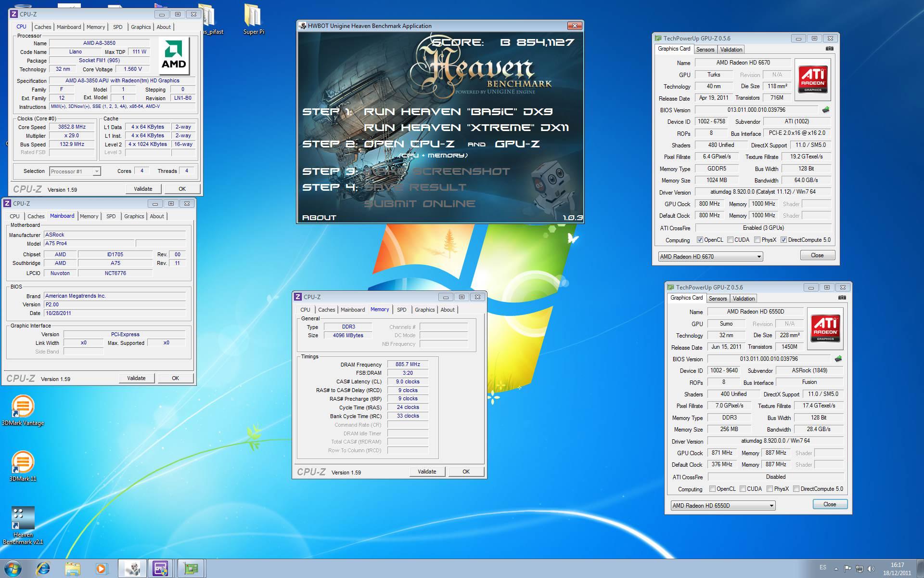Open network status icon in system tray

pos(860,569)
